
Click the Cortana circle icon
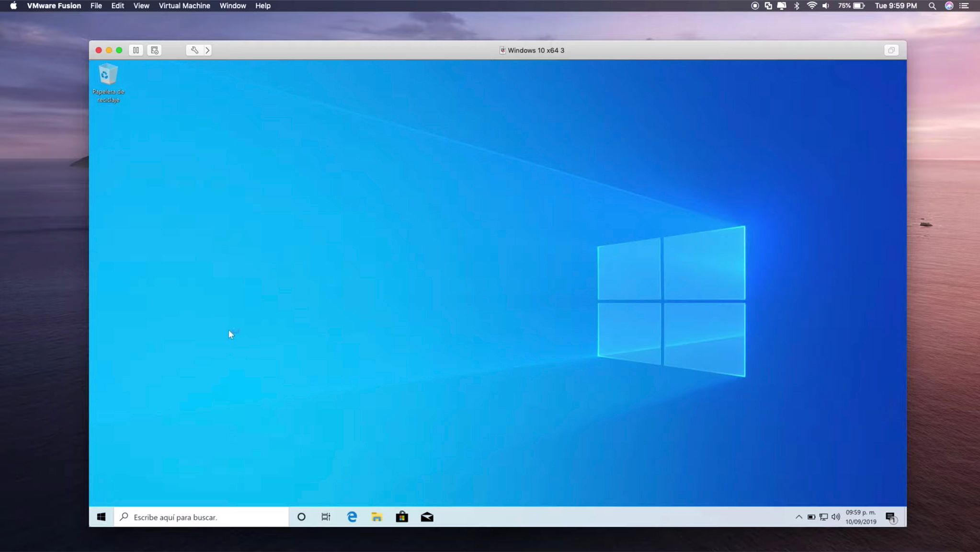click(301, 517)
